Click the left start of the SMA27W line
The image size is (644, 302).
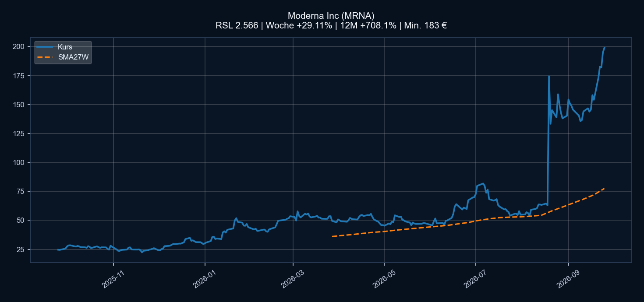(333, 236)
